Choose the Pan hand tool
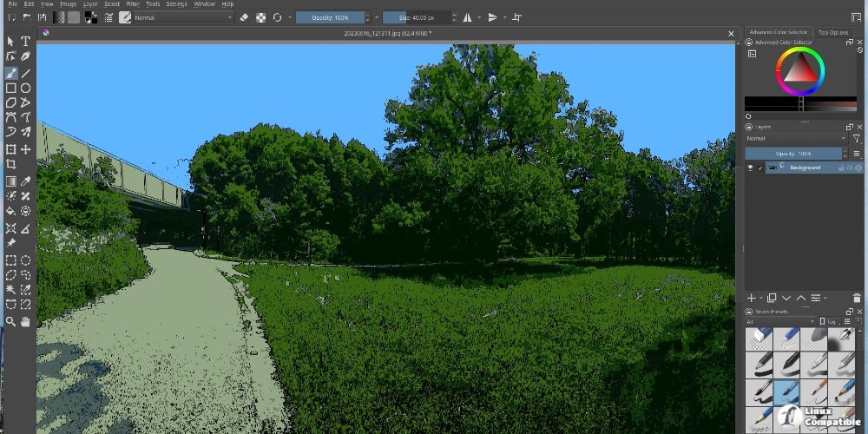 (x=26, y=321)
